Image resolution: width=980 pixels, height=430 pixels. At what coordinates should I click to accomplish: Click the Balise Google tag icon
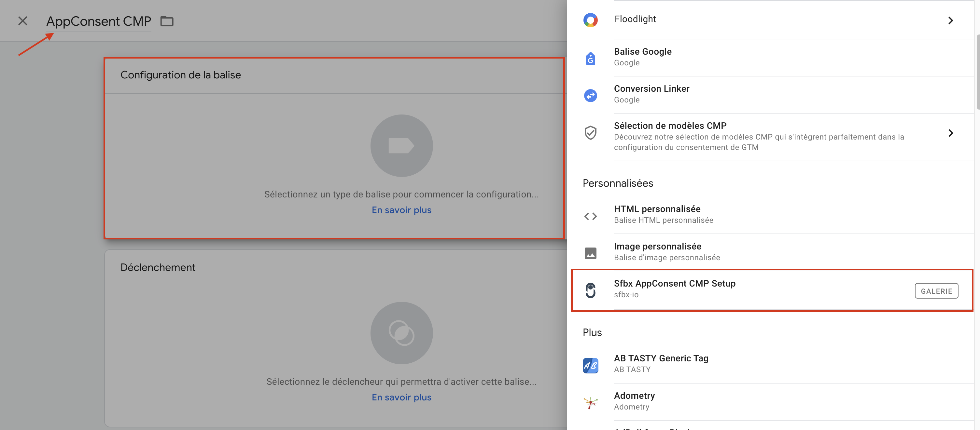[x=590, y=58]
